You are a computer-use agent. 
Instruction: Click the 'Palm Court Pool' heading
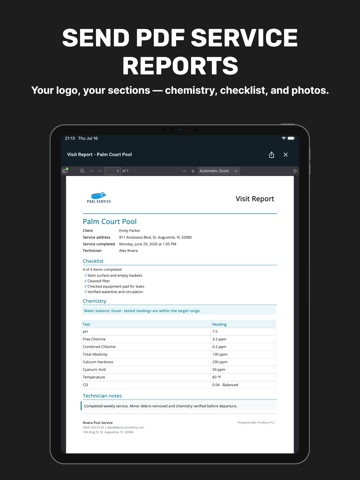pos(110,222)
